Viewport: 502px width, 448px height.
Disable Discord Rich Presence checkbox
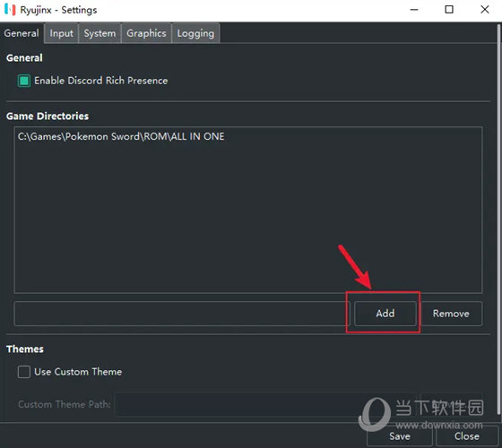coord(24,81)
